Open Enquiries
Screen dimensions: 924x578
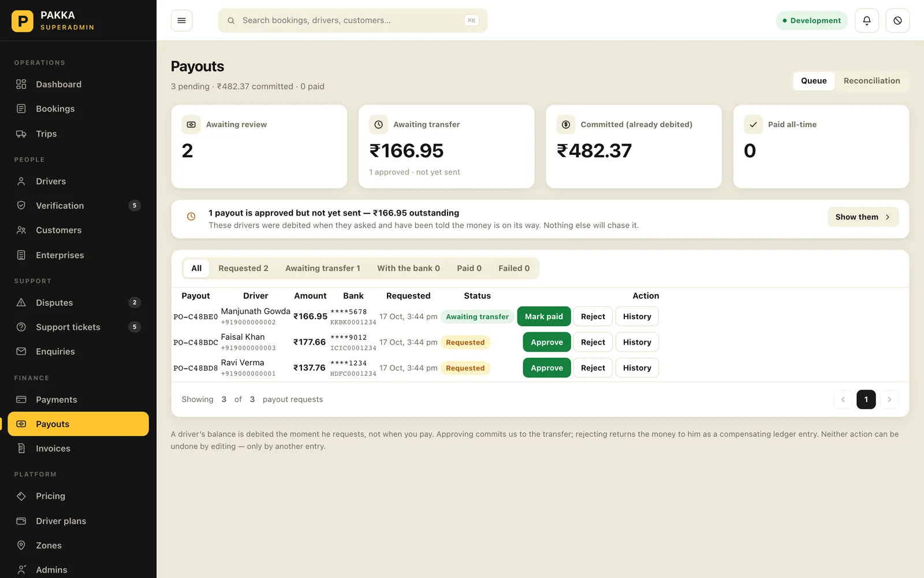pyautogui.click(x=79, y=351)
